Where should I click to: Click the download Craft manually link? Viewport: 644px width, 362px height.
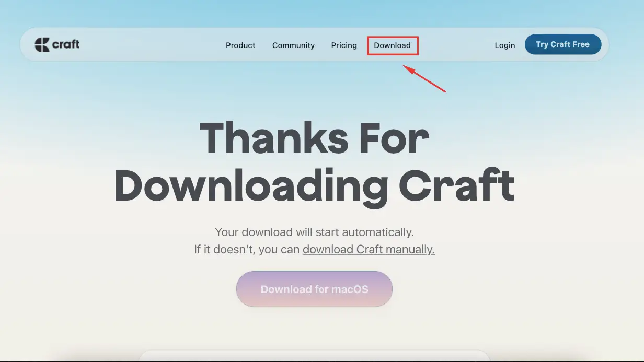[369, 249]
